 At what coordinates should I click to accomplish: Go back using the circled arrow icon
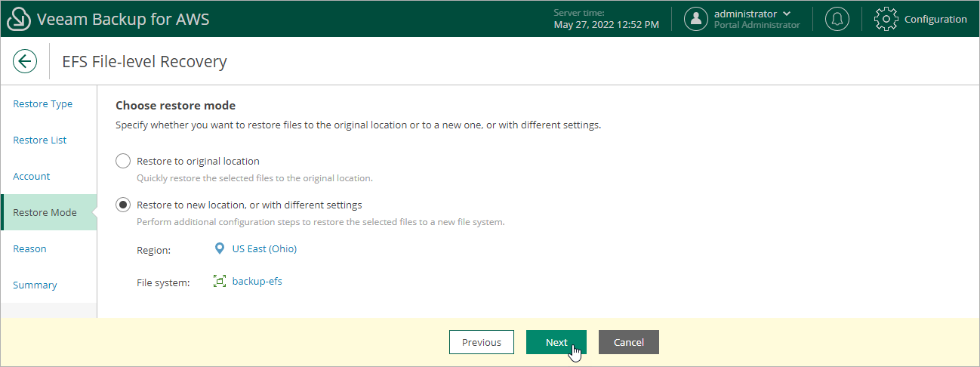pyautogui.click(x=25, y=61)
